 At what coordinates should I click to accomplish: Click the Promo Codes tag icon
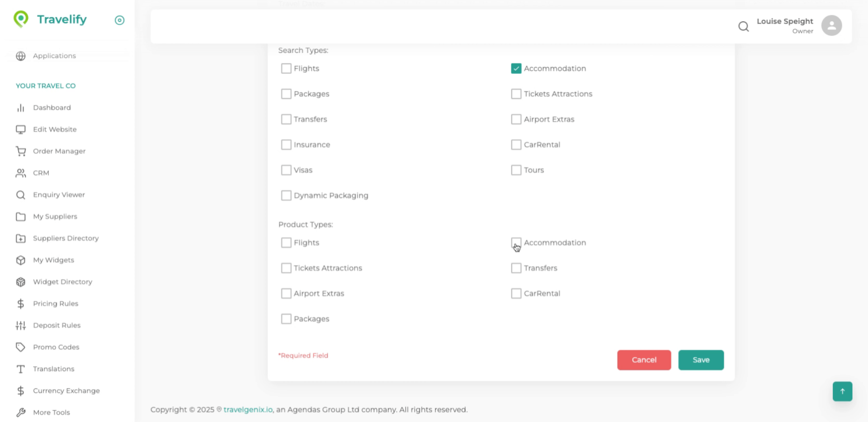[x=21, y=347]
